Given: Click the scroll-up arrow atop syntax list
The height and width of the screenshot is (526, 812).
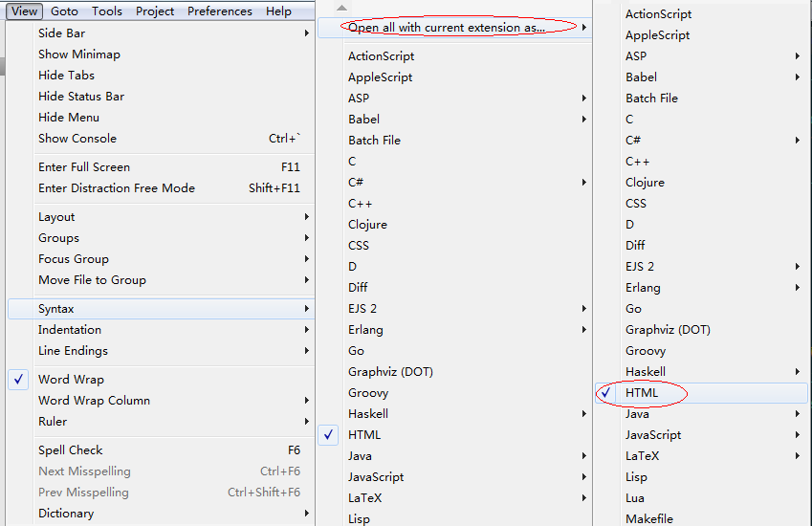Looking at the screenshot, I should pos(341,8).
